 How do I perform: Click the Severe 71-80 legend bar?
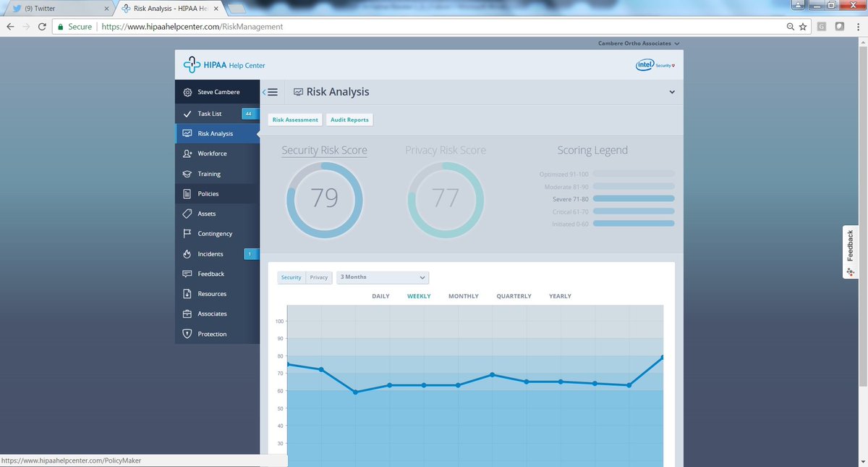pyautogui.click(x=634, y=198)
